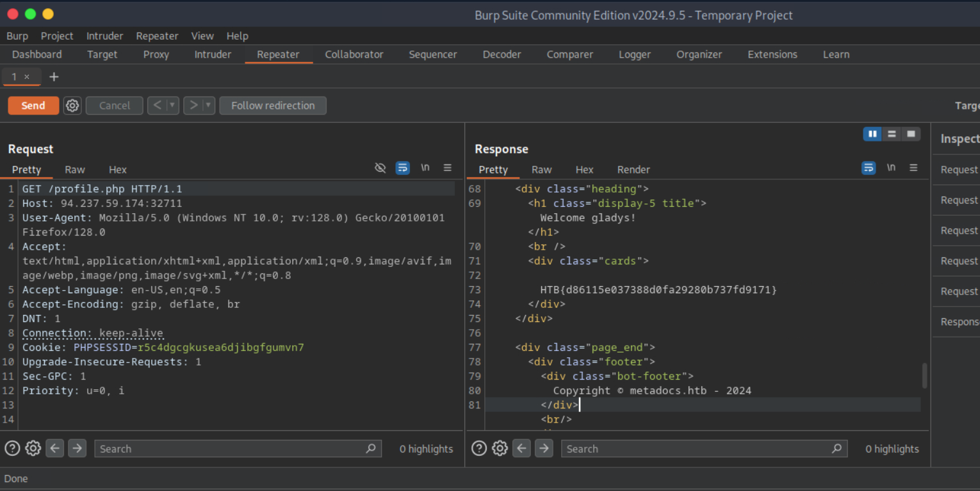Open Request panel hamburger menu
This screenshot has height=491, width=980.
(x=447, y=168)
